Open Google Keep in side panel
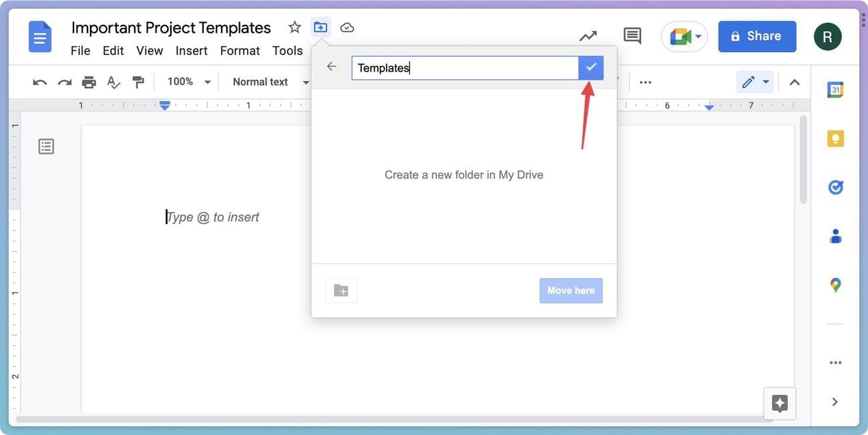The width and height of the screenshot is (868, 435). (x=835, y=139)
